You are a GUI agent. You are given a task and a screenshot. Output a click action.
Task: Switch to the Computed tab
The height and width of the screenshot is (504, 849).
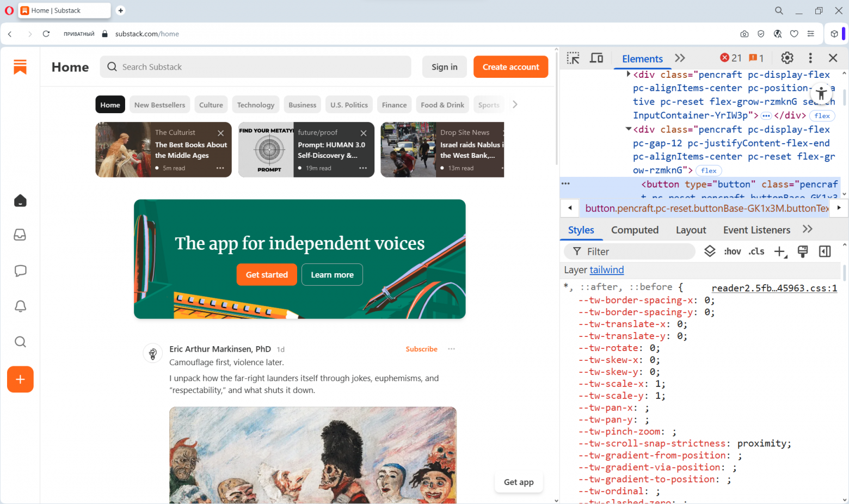[x=635, y=230]
